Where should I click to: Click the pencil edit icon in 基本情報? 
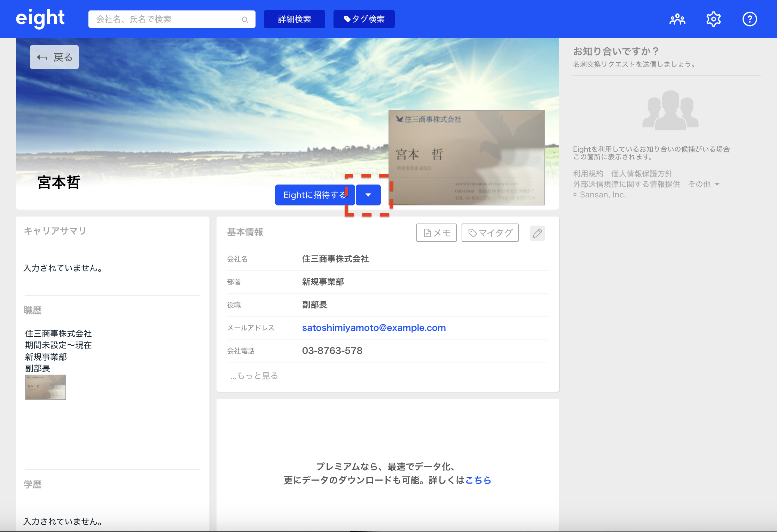point(537,233)
